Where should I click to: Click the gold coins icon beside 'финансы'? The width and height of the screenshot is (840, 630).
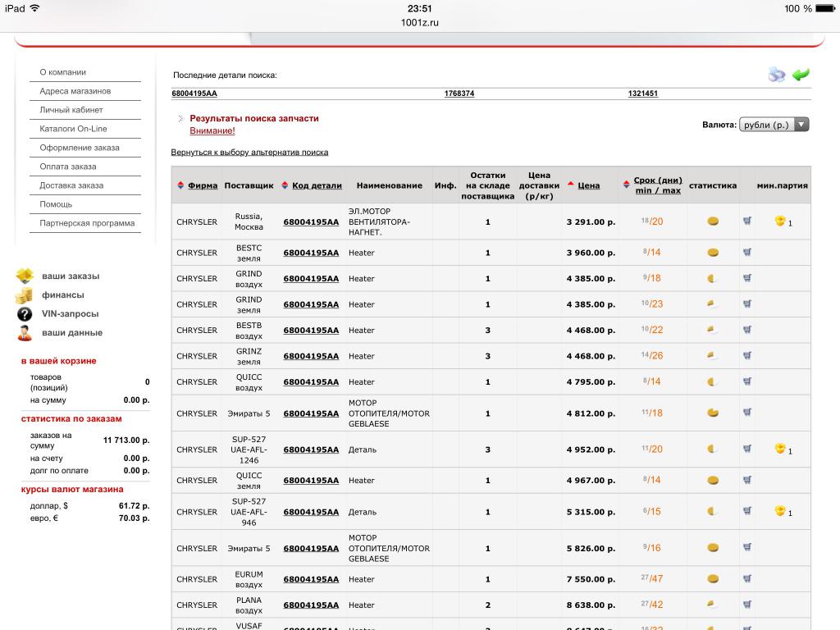coord(25,295)
